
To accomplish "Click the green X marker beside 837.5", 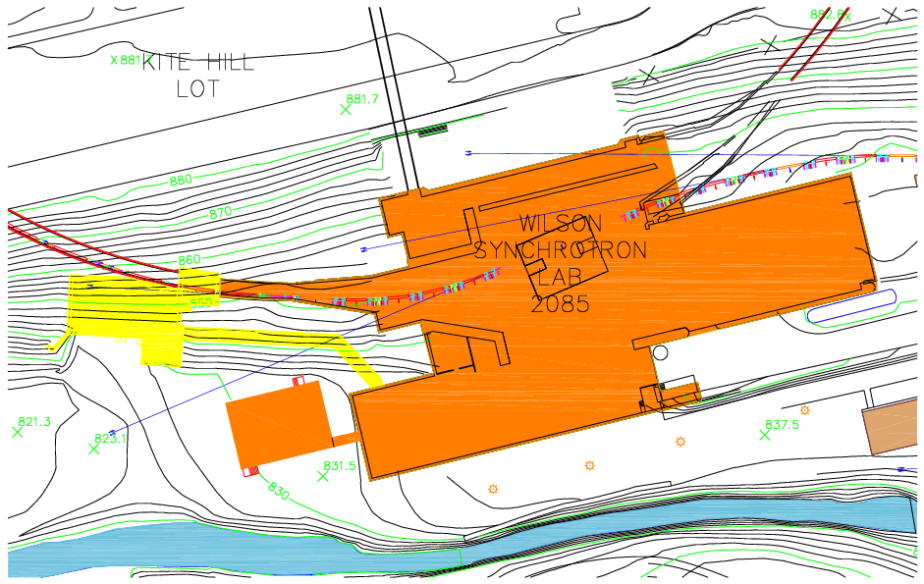I will [765, 436].
